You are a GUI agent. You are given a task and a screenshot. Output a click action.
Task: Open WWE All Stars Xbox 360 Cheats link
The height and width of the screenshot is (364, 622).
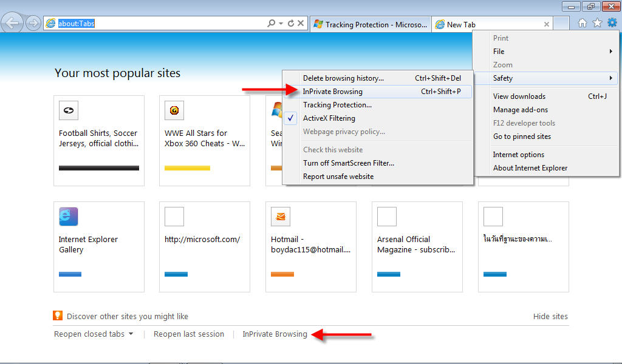205,138
